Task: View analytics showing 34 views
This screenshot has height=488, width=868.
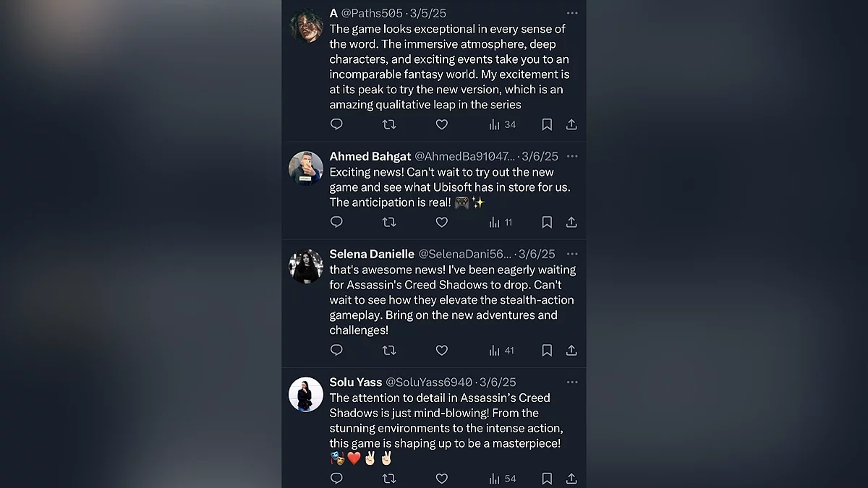Action: point(502,124)
